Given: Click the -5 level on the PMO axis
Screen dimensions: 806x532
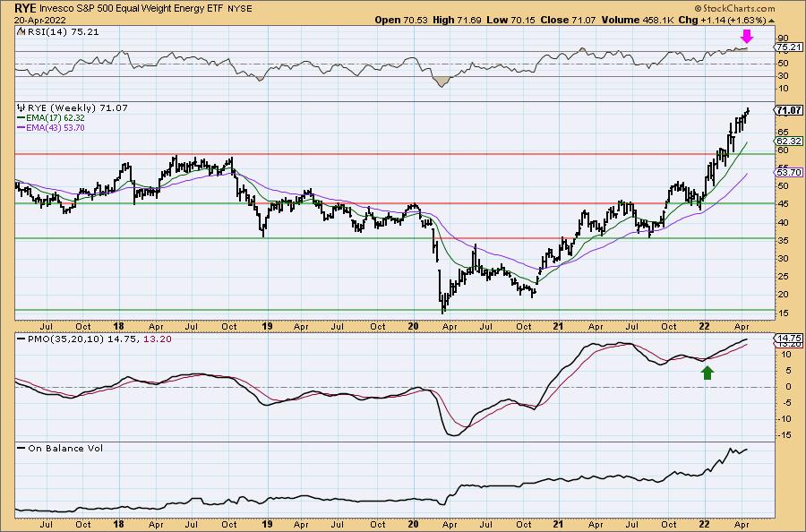Looking at the screenshot, I should (785, 403).
